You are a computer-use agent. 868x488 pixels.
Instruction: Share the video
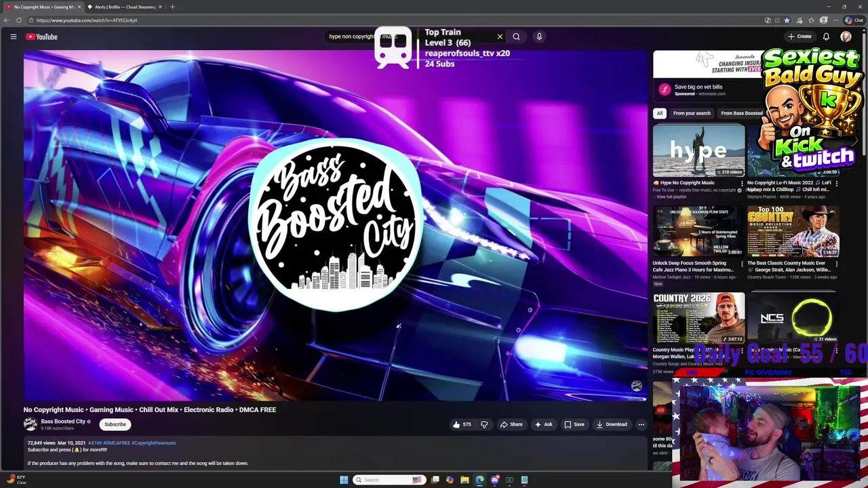point(511,424)
